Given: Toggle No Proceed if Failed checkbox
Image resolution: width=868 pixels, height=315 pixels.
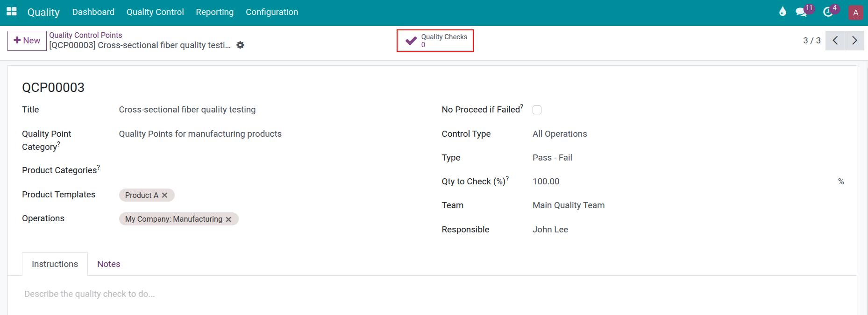Looking at the screenshot, I should (537, 110).
